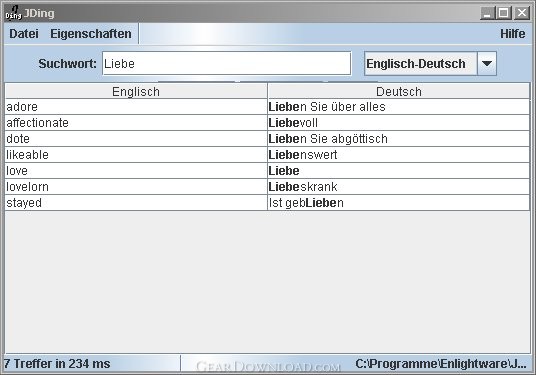Click the '7 Treffer in 234 ms' status
Image resolution: width=536 pixels, height=375 pixels.
[x=57, y=363]
